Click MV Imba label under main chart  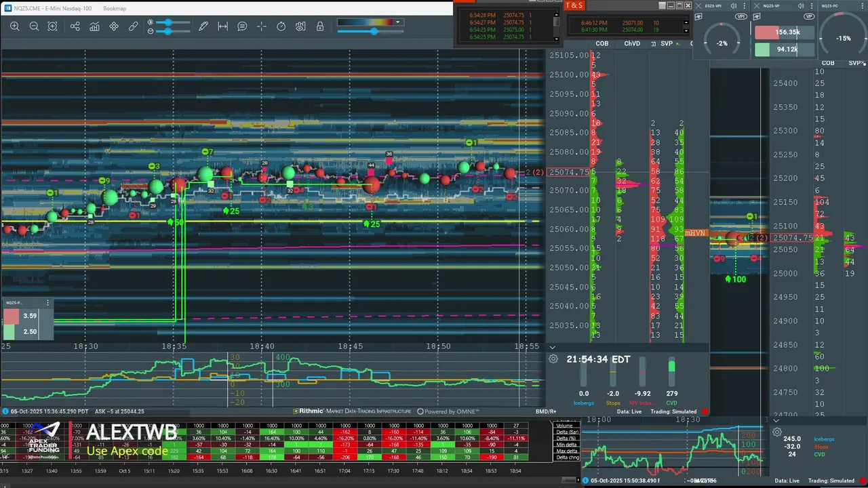coord(642,403)
